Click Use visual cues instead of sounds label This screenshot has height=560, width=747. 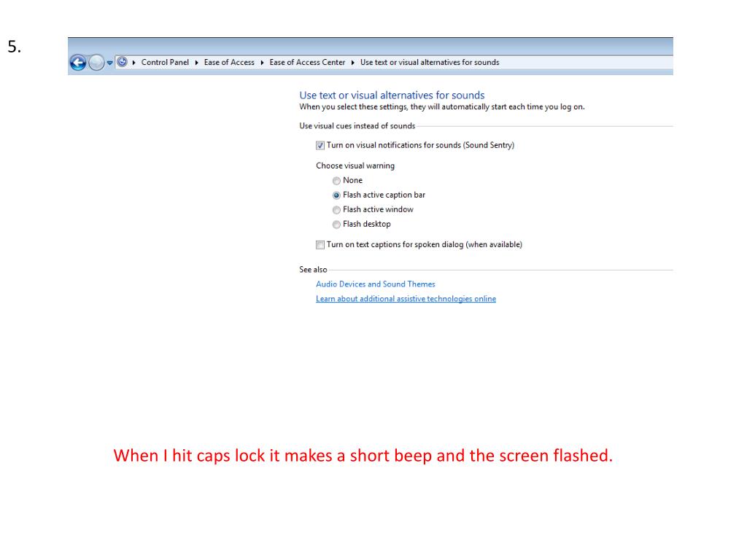pyautogui.click(x=357, y=126)
